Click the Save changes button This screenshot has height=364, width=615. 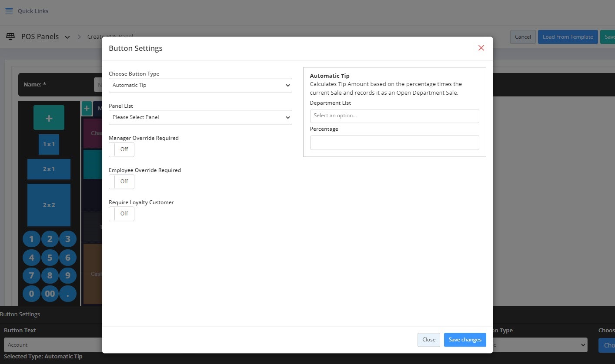[x=465, y=340]
